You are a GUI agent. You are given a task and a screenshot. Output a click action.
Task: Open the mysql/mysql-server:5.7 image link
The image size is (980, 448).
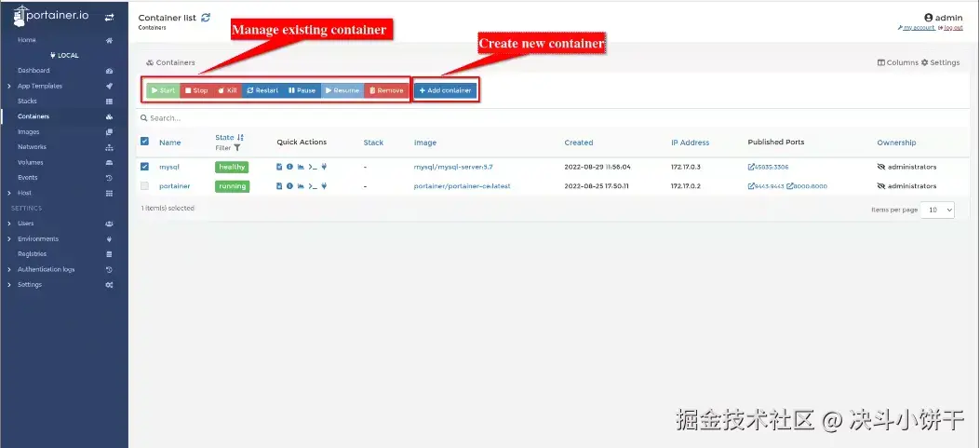[454, 167]
